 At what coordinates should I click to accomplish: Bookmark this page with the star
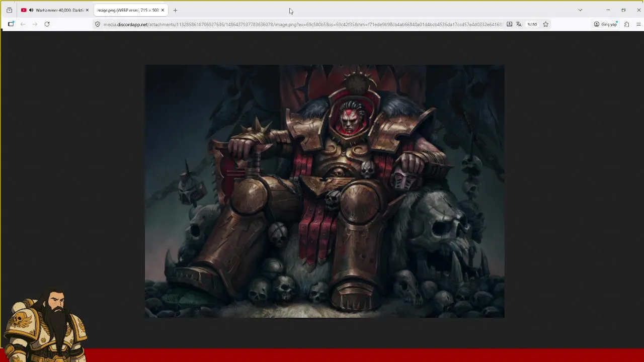tap(545, 24)
